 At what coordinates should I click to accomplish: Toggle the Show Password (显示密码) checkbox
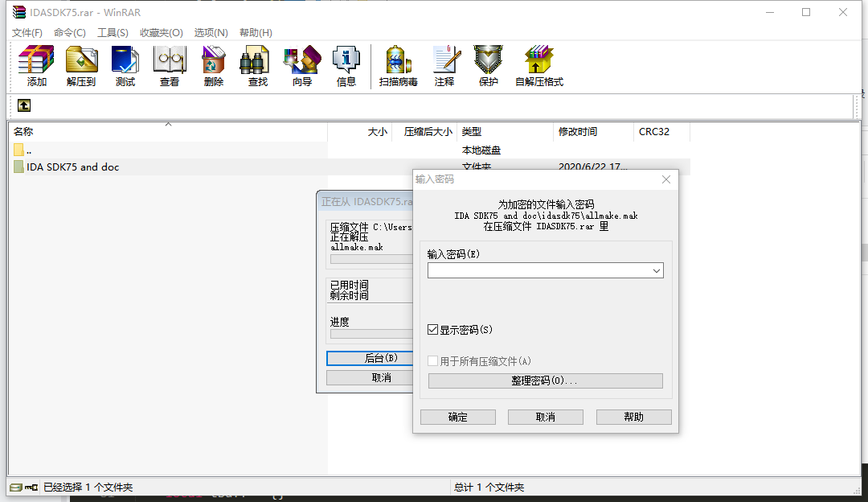tap(433, 330)
